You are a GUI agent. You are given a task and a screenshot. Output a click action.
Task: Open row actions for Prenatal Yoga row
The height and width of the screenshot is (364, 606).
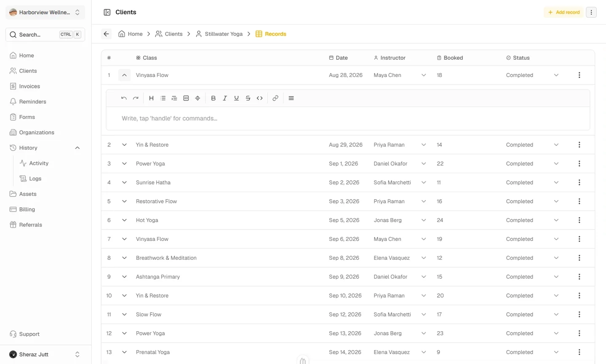(579, 352)
